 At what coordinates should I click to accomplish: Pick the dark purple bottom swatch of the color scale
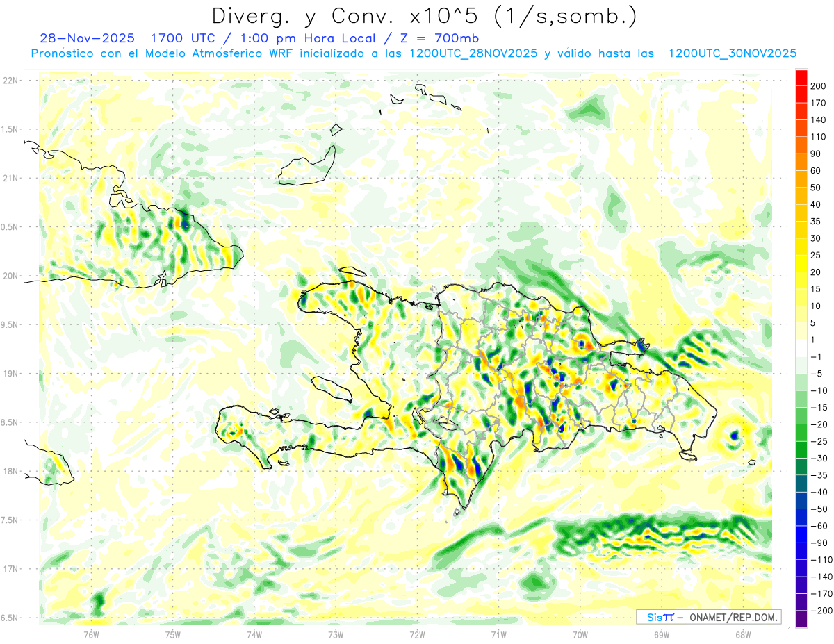click(x=801, y=618)
